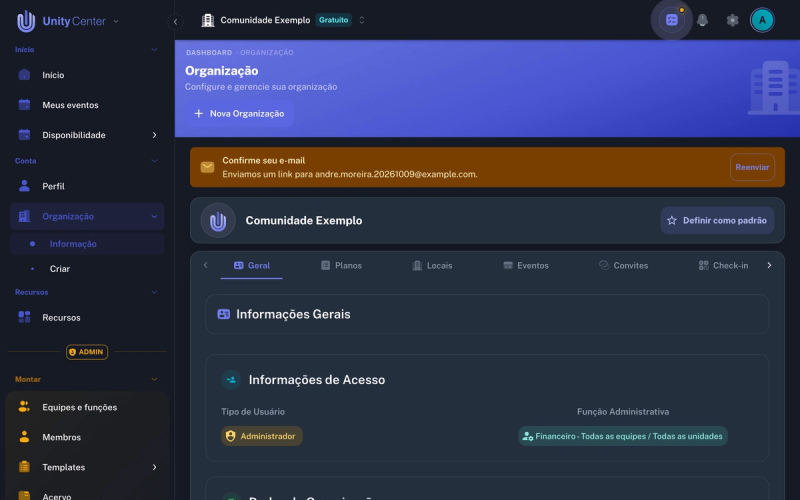Open Equipes e funções
Viewport: 800px width, 500px height.
pyautogui.click(x=87, y=407)
